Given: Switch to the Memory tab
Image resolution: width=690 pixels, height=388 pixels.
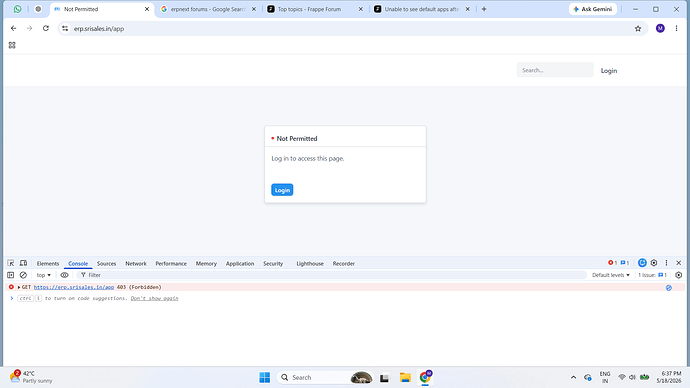Looking at the screenshot, I should click(x=206, y=264).
